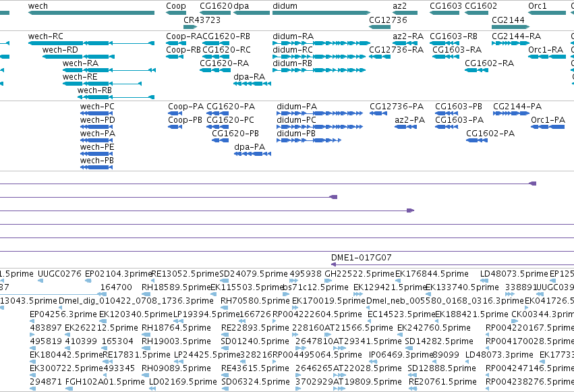574x392 pixels.
Task: Click transcript CG1620-RC
Action: tap(217, 57)
